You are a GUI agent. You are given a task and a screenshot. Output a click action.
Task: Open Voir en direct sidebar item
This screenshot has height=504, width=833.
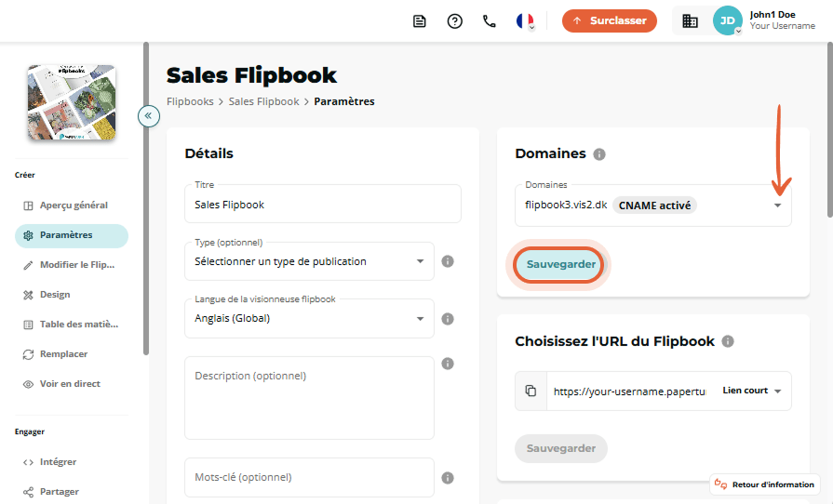[72, 383]
